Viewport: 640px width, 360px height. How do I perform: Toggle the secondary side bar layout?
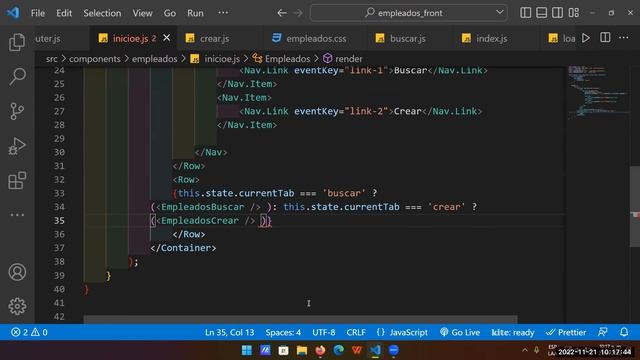558,13
